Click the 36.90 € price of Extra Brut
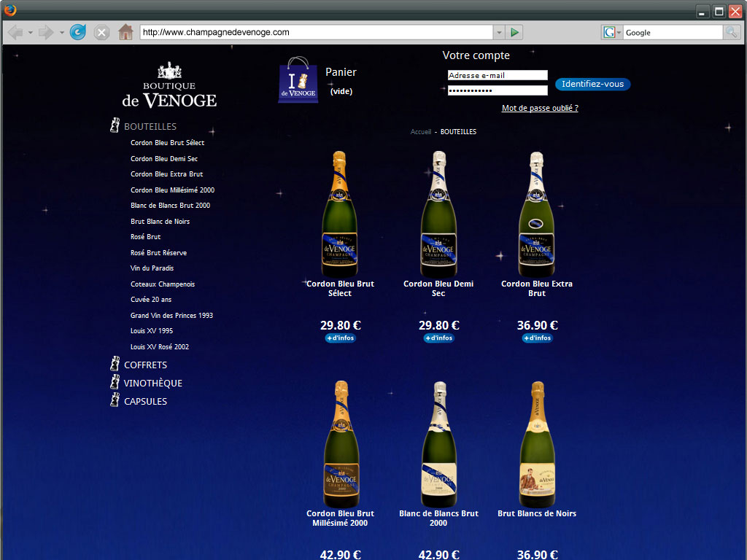The image size is (747, 560). [x=537, y=325]
